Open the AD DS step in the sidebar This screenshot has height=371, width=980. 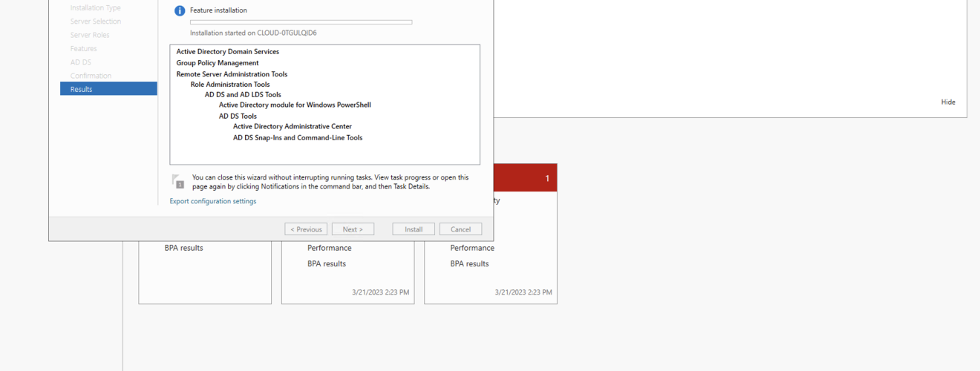[x=81, y=62]
